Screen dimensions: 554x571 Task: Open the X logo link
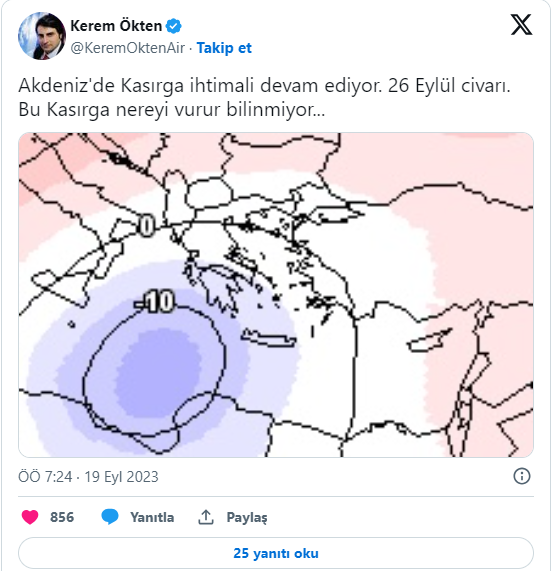point(521,25)
